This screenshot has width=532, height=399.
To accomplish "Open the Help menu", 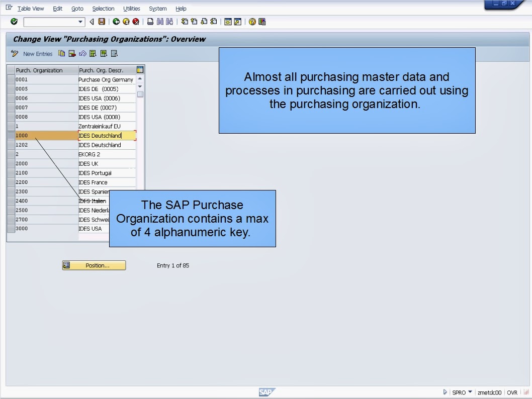I will pyautogui.click(x=181, y=9).
